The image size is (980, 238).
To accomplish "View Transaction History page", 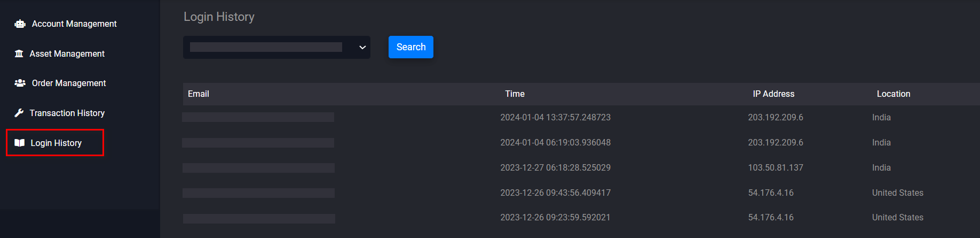I will point(67,113).
